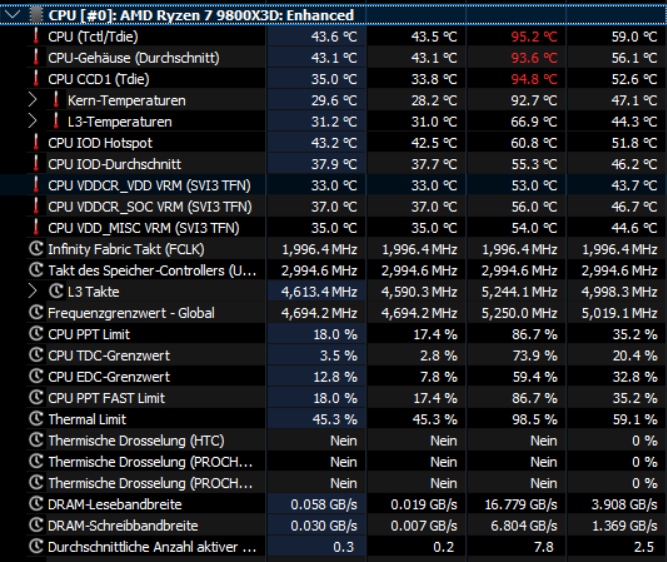Select the DRAM-Lesebandbreite label
667x562 pixels.
[x=115, y=505]
